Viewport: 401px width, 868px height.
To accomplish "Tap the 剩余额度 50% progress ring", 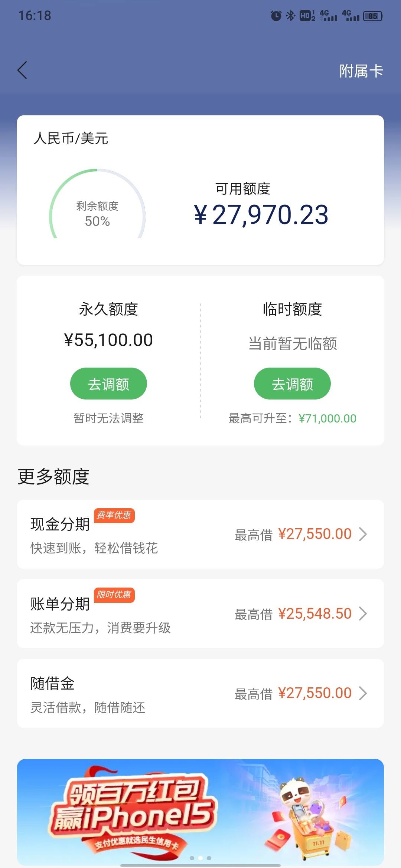I will 97,204.
